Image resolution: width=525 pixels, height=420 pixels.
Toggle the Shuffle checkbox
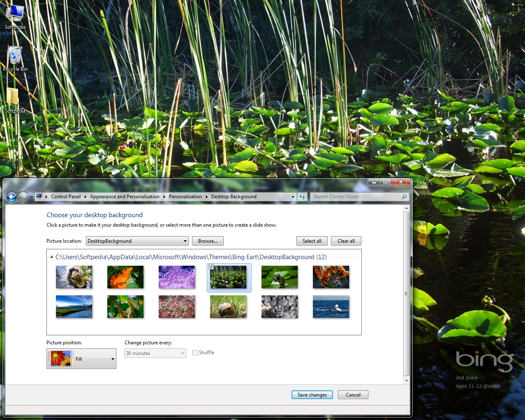pos(195,353)
